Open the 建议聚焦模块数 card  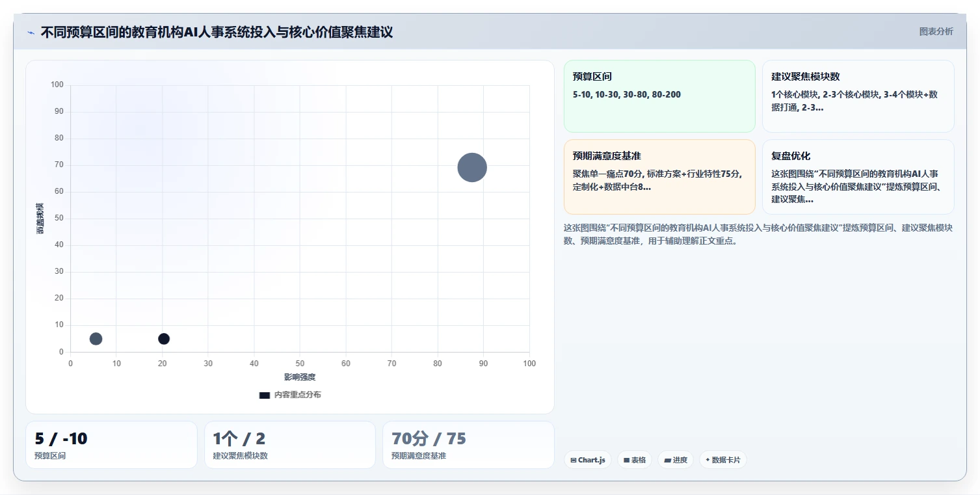click(x=858, y=96)
